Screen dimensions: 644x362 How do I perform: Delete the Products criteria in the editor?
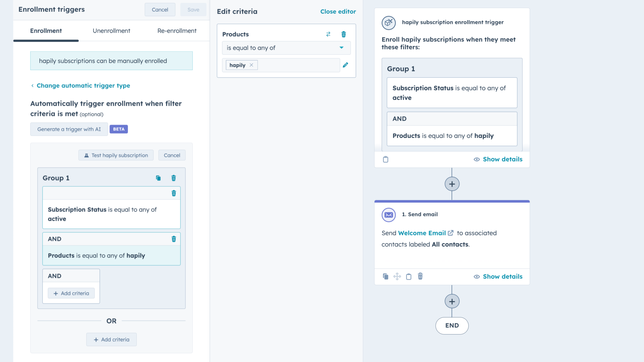[343, 34]
